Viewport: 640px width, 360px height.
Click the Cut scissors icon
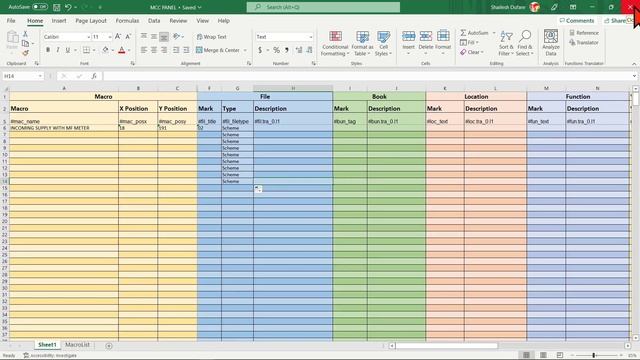point(25,34)
